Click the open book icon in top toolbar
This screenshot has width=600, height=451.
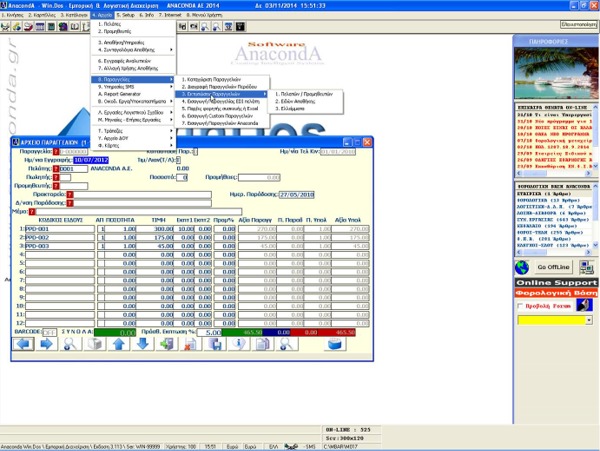point(75,27)
